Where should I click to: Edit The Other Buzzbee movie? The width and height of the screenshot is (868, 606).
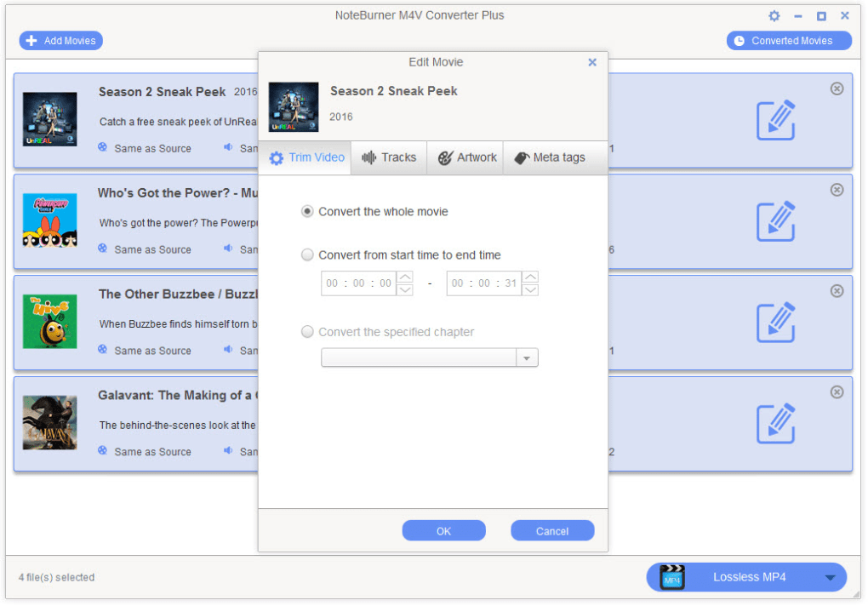775,323
